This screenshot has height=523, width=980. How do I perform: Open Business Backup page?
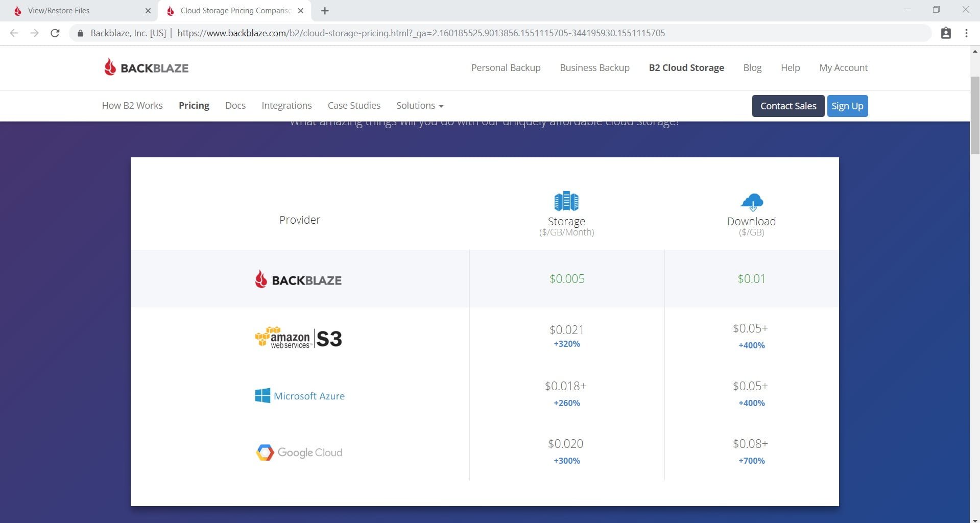coord(594,67)
